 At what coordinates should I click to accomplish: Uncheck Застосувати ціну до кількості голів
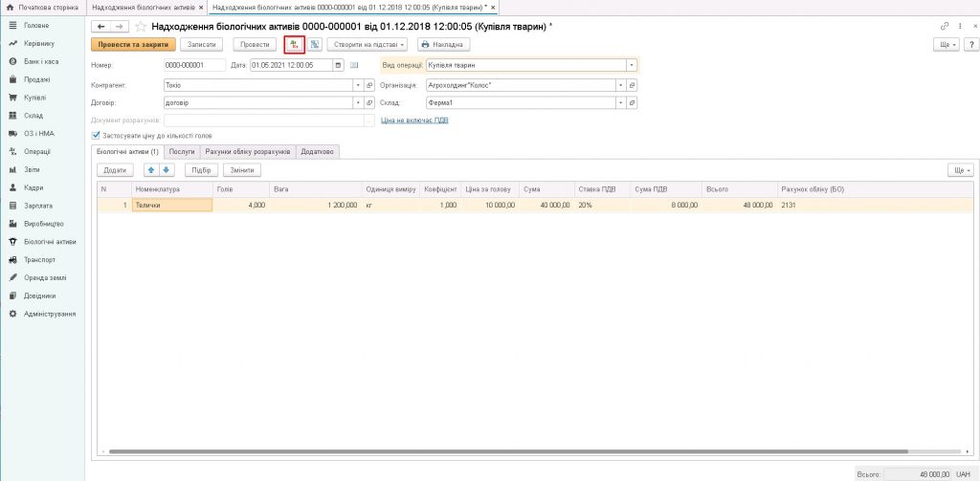tap(96, 136)
